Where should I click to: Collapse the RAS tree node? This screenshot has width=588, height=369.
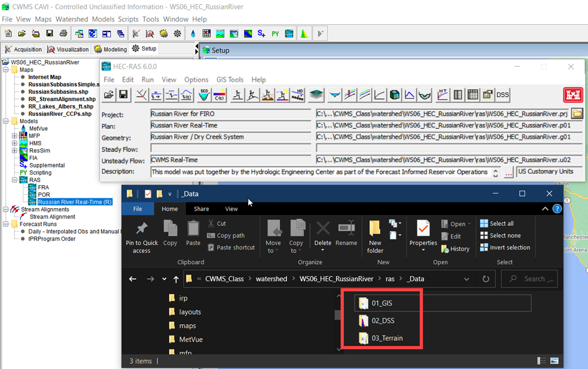14,180
